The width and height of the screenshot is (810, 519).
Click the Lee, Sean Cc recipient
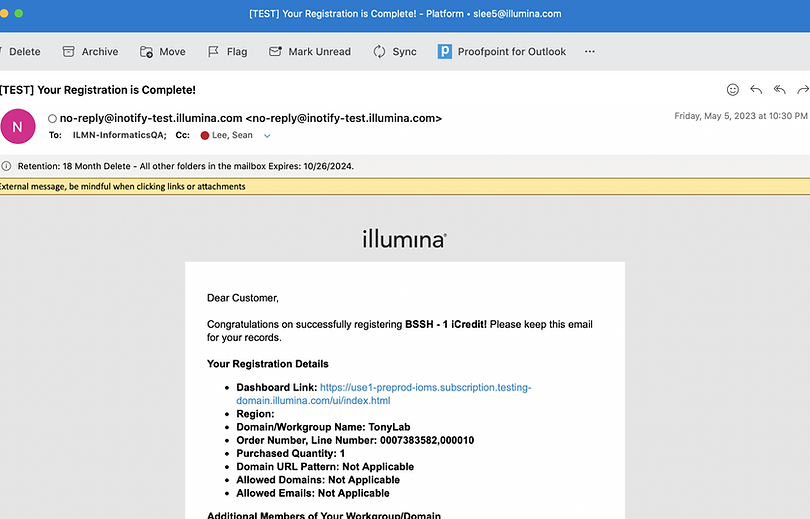[232, 135]
